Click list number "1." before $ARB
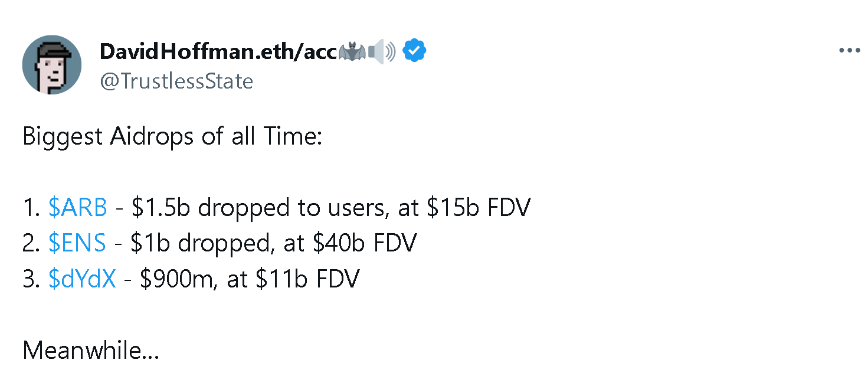 (31, 207)
